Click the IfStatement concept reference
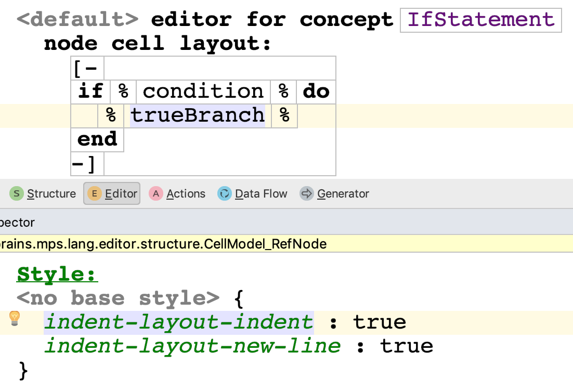This screenshot has width=573, height=392. (481, 20)
